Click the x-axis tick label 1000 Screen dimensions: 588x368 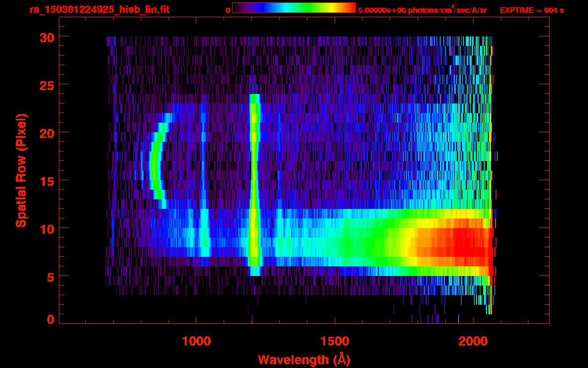pyautogui.click(x=196, y=341)
